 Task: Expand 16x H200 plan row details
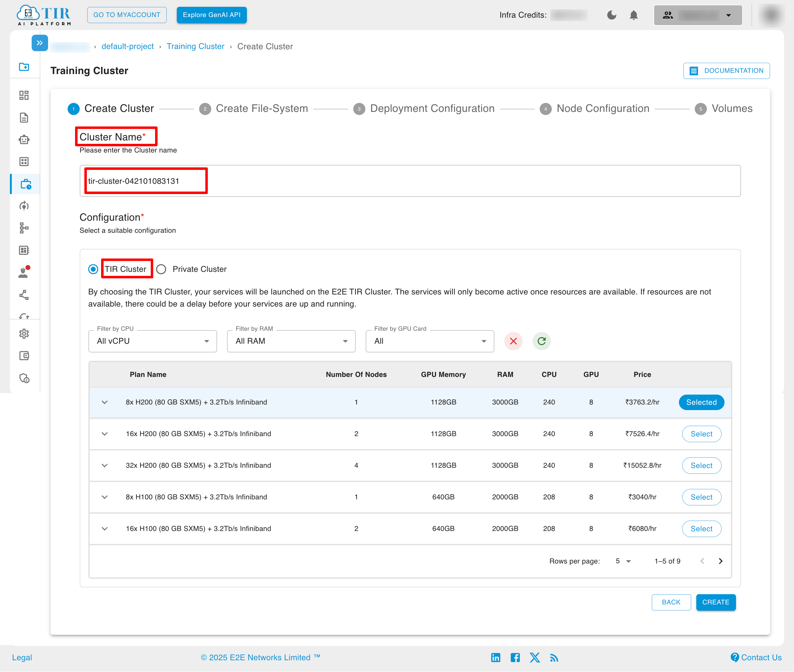point(105,434)
